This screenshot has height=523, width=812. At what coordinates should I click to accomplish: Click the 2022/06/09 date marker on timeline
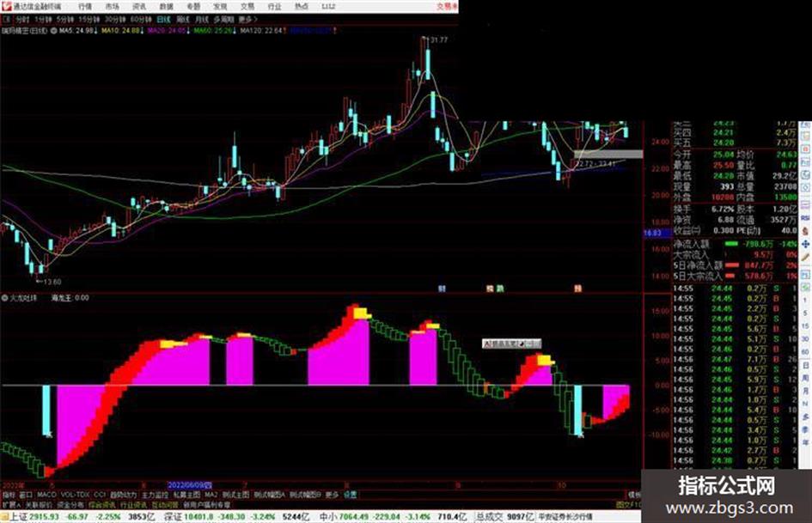[x=190, y=486]
